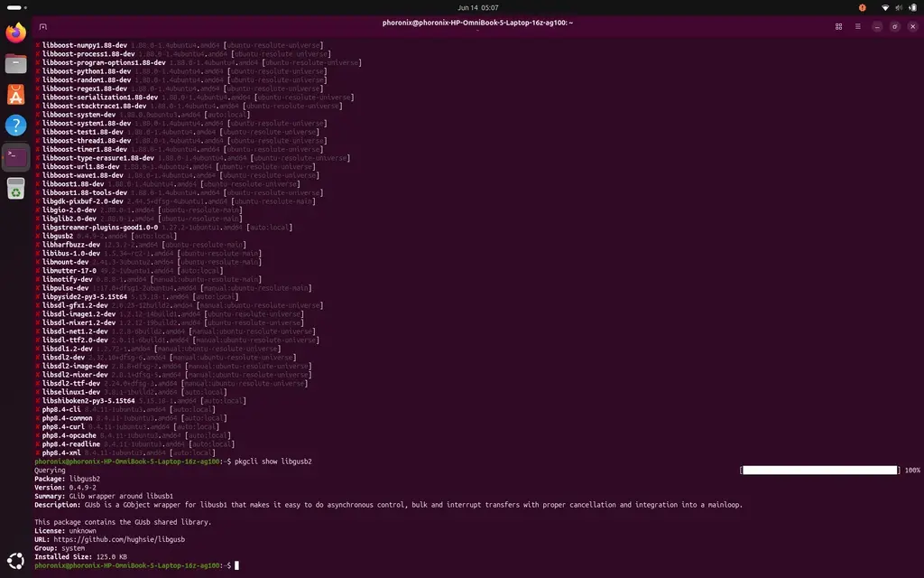Click the 'libboost-program-options1.88-dev' package line

pos(198,62)
